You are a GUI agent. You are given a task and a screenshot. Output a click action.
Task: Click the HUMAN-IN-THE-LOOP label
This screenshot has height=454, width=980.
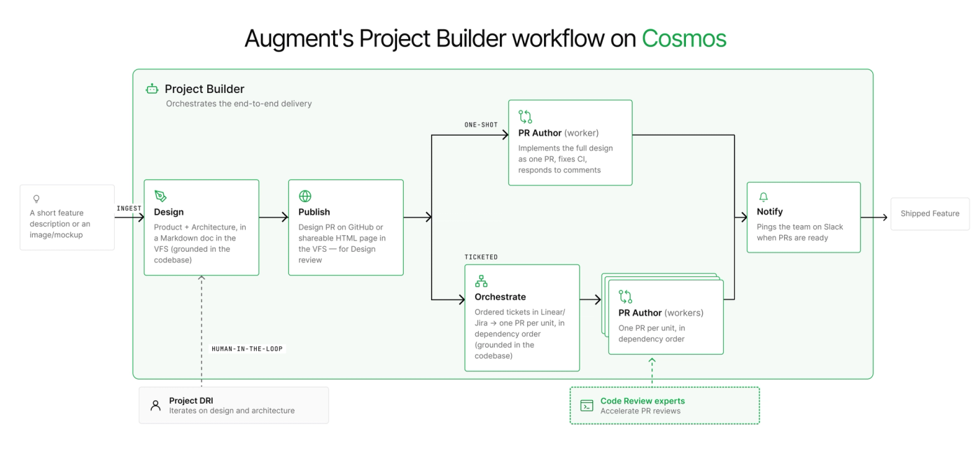pos(247,348)
